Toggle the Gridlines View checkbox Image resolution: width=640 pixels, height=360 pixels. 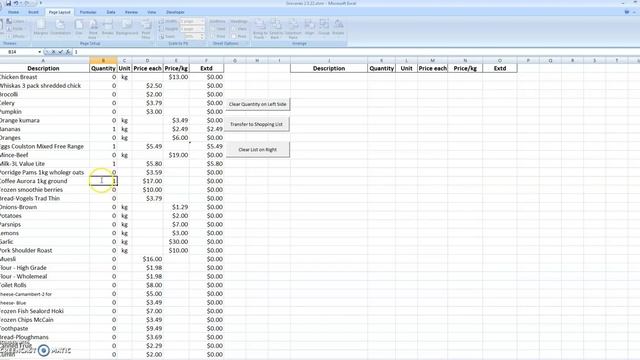pos(213,29)
